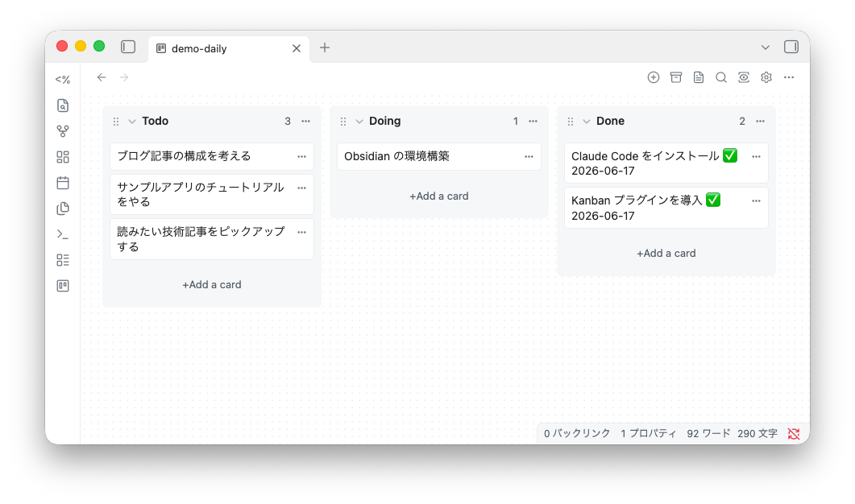The image size is (855, 504).
Task: Open board as markdown document icon
Action: click(699, 77)
